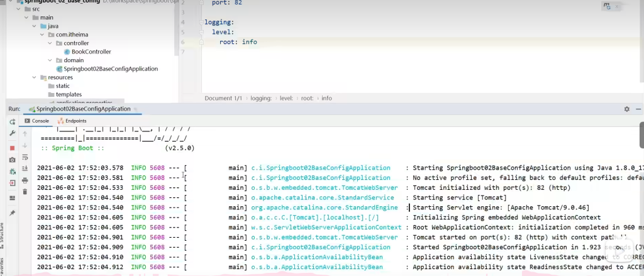Toggle scroll to end of console
The height and width of the screenshot is (276, 644).
click(25, 168)
